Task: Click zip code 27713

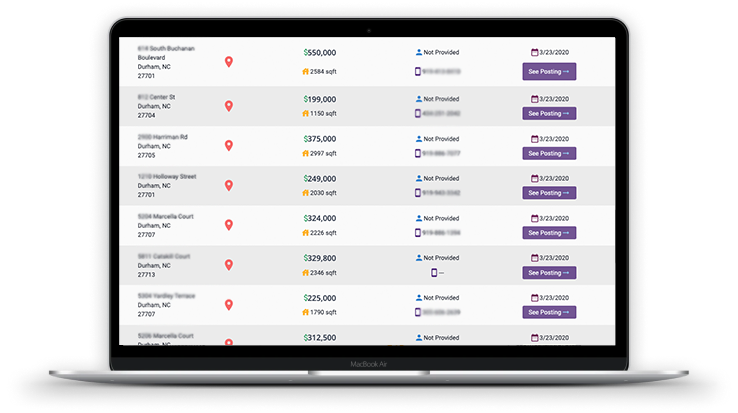Action: click(x=146, y=275)
